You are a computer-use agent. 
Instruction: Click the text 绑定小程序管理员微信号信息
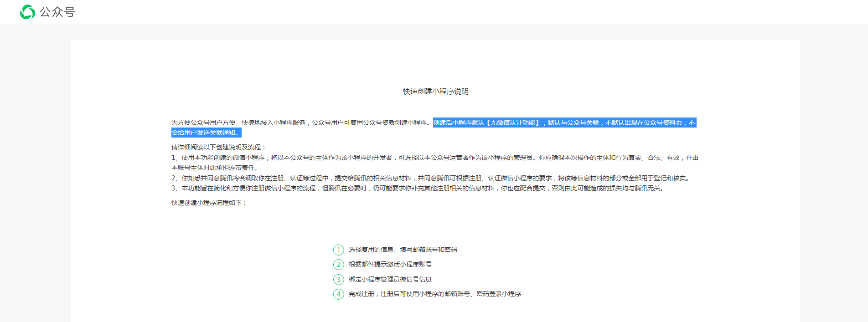pos(390,279)
